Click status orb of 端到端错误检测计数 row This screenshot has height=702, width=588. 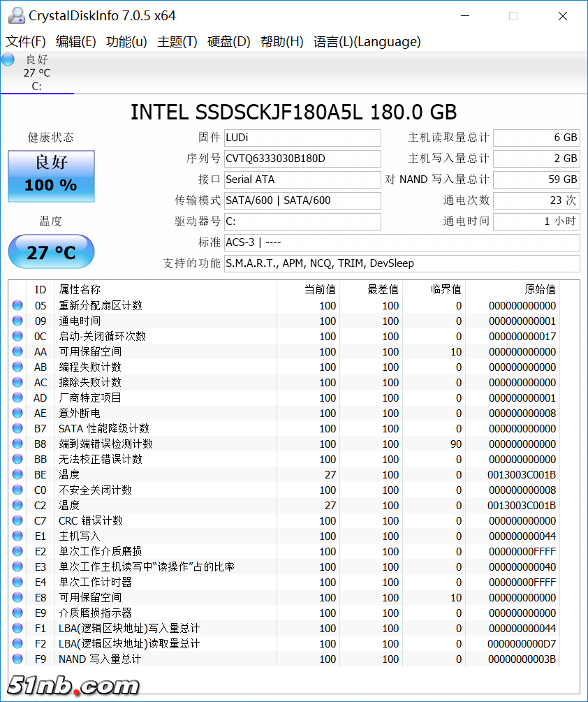(17, 444)
